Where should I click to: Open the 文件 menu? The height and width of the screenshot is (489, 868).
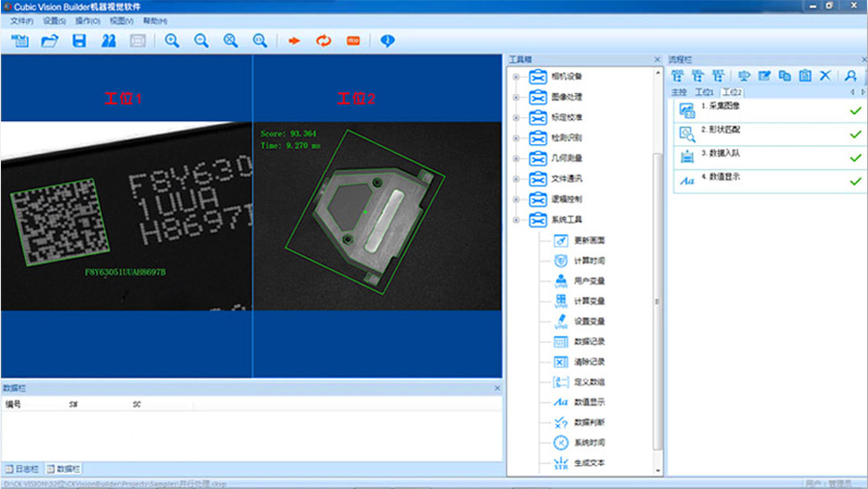click(x=21, y=21)
